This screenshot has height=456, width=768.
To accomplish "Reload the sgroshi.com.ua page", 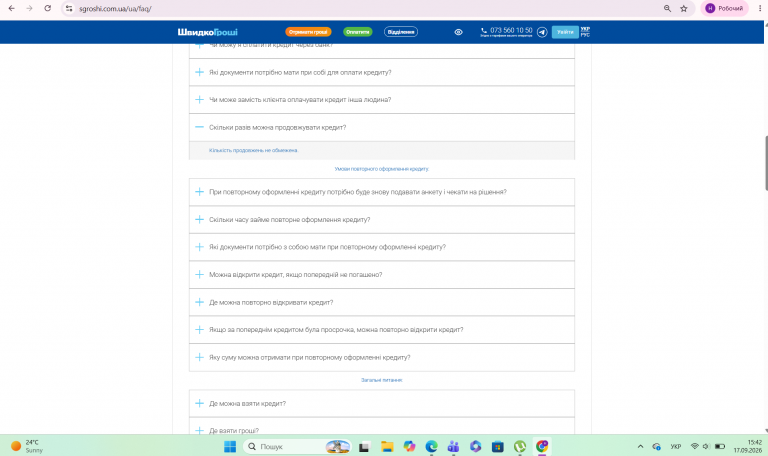I will click(x=48, y=8).
